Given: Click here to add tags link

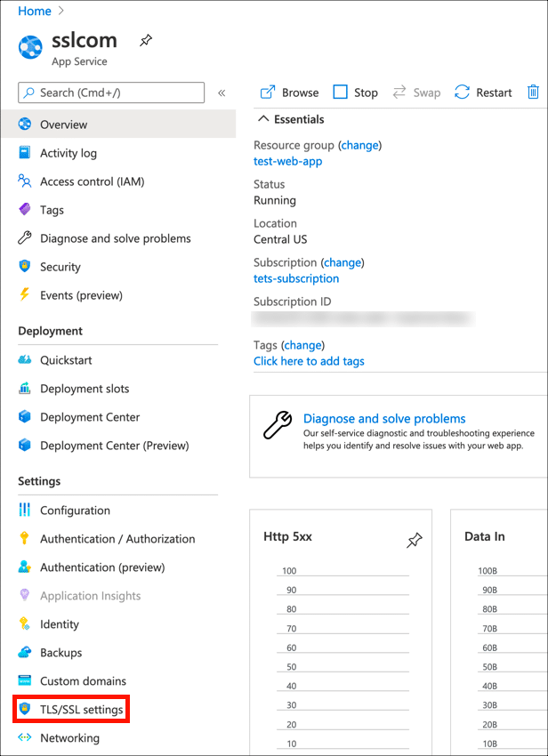Looking at the screenshot, I should click(x=309, y=361).
